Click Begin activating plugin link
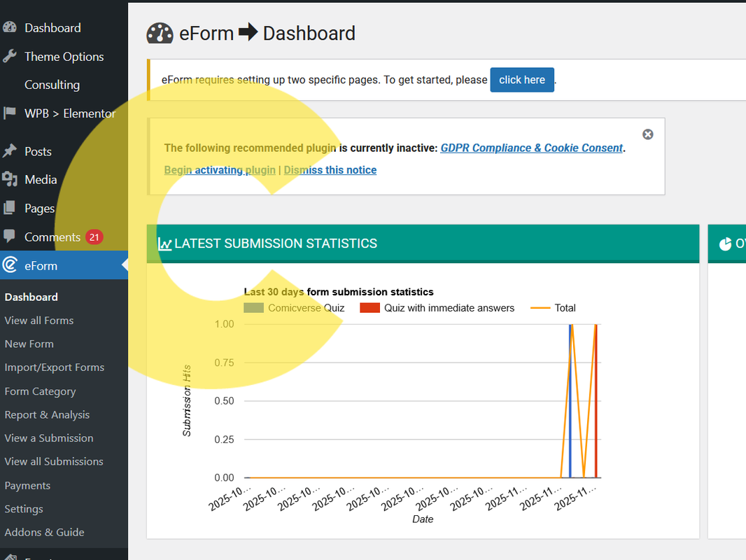 [x=220, y=170]
